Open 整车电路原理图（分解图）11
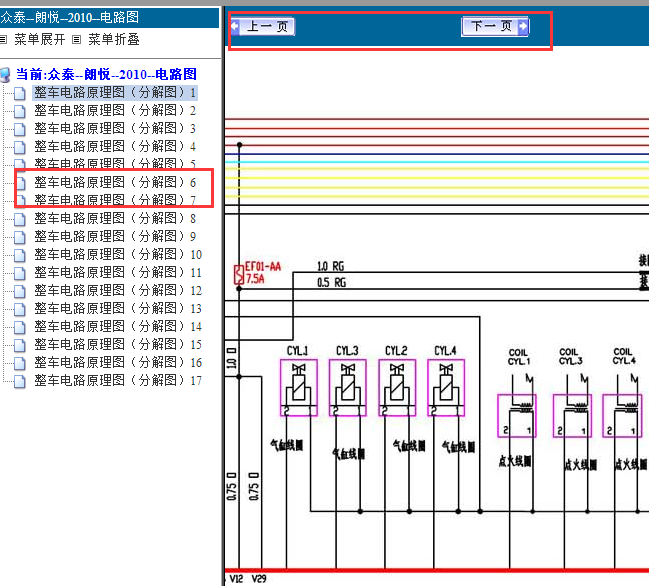This screenshot has height=586, width=649. click(118, 272)
